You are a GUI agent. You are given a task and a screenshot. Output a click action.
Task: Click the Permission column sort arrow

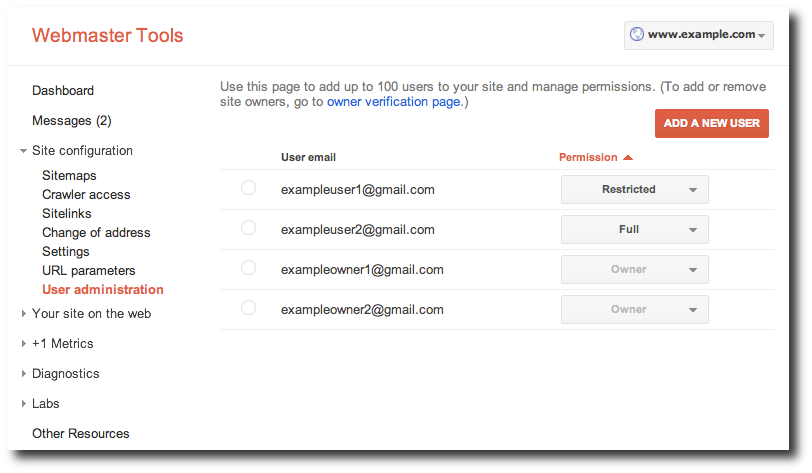pos(627,157)
